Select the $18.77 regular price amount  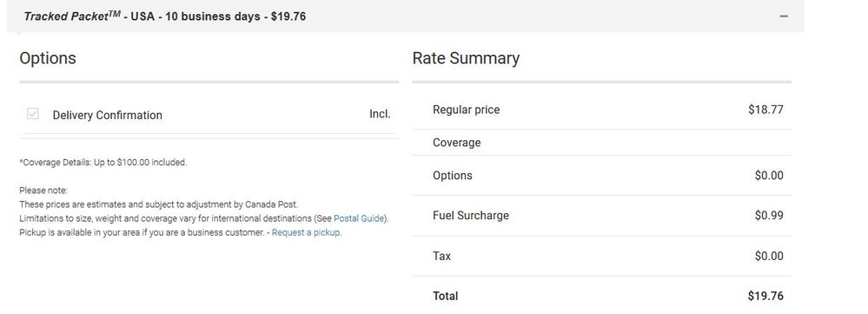tap(765, 110)
